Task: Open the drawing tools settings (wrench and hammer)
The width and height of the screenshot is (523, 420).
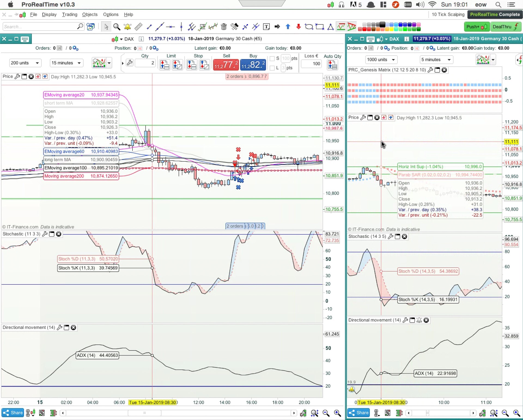Action: coord(234,27)
